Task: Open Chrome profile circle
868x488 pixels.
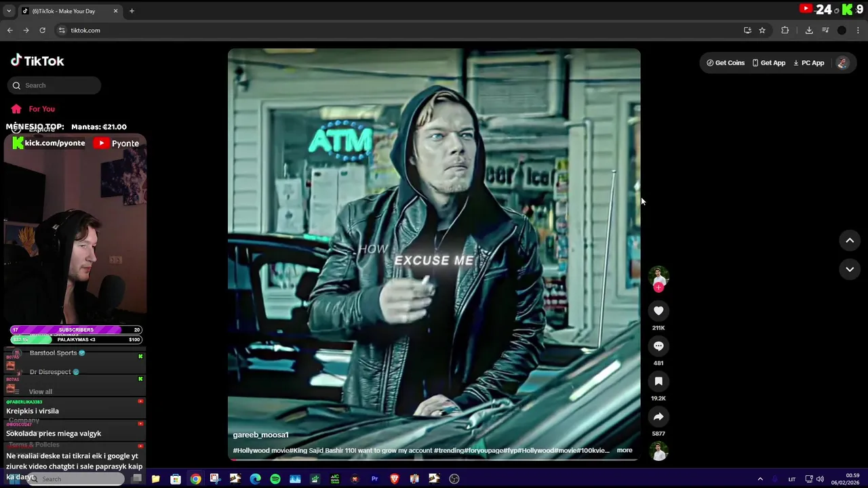Action: pos(842,30)
